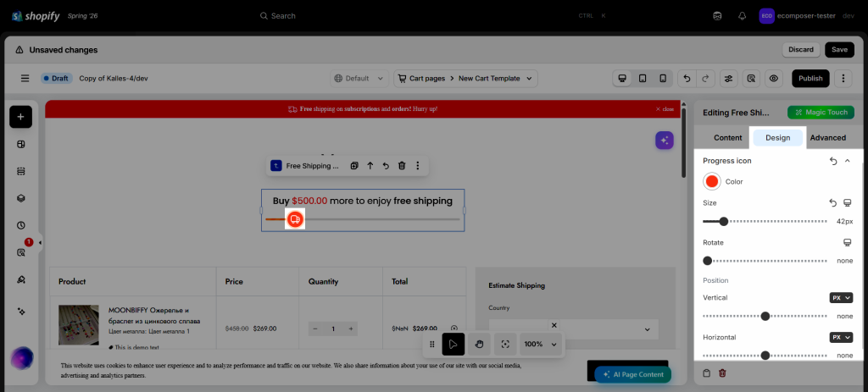Viewport: 868px width, 392px height.
Task: Open the zoom level 100% dropdown
Action: pos(541,345)
